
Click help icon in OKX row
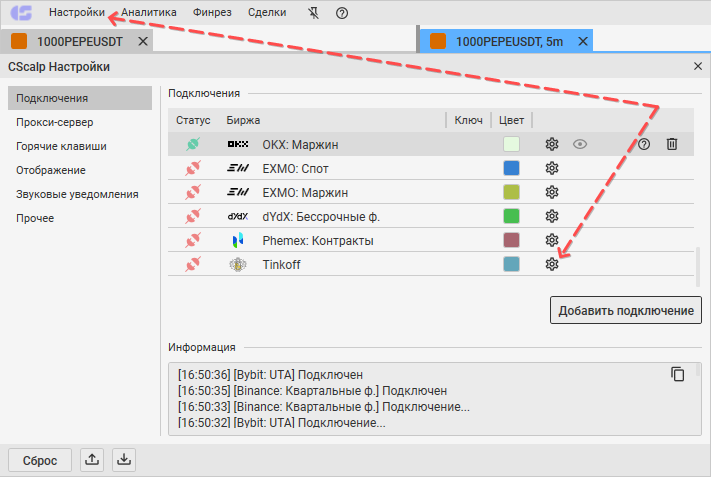(x=644, y=144)
